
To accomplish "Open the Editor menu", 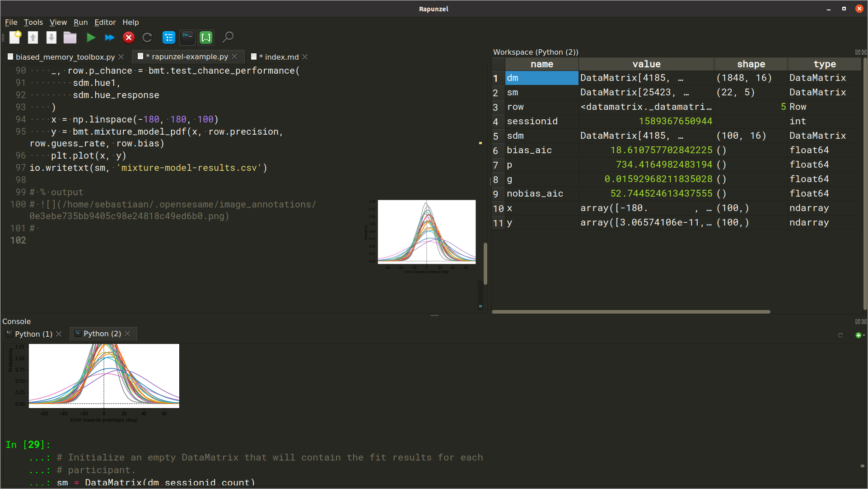I will tap(105, 22).
